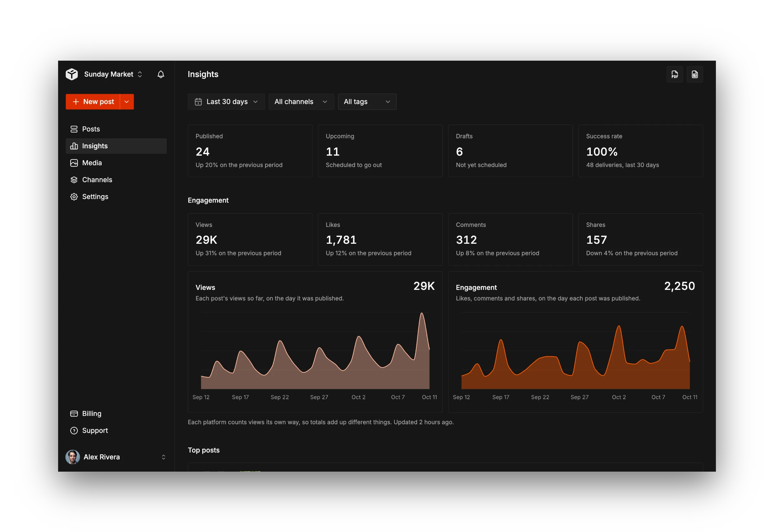Screen dimensions: 774x532
Task: Click the calendar icon in date filter
Action: click(x=198, y=102)
